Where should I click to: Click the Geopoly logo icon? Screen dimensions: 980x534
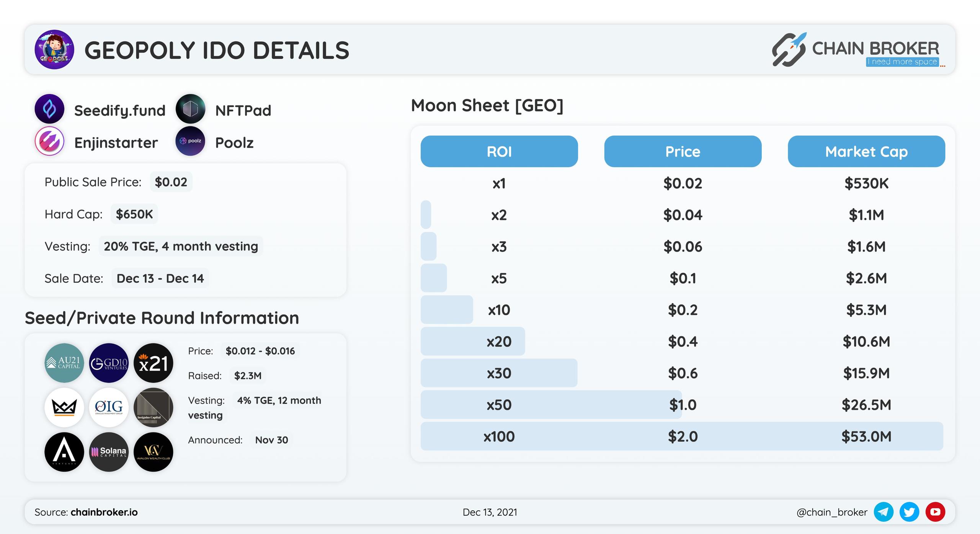point(54,50)
